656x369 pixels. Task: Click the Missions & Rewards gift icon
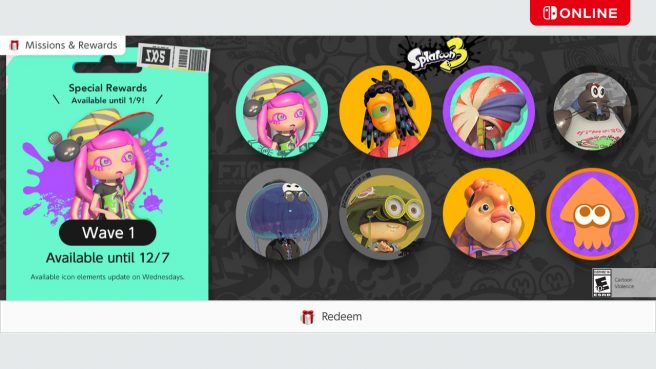[14, 45]
